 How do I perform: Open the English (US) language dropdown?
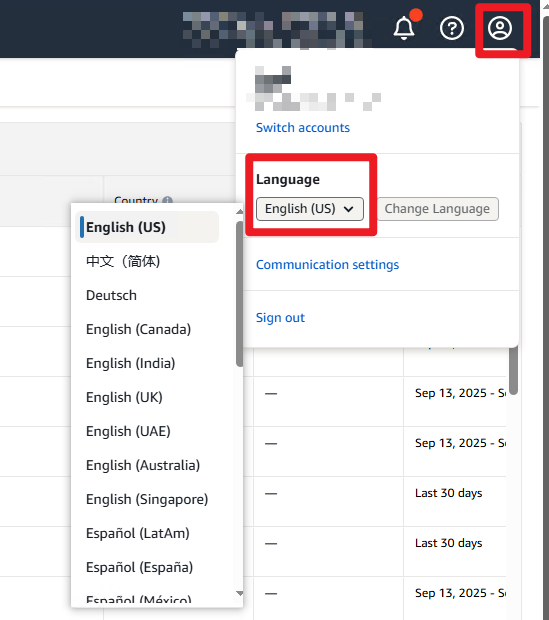pyautogui.click(x=310, y=209)
